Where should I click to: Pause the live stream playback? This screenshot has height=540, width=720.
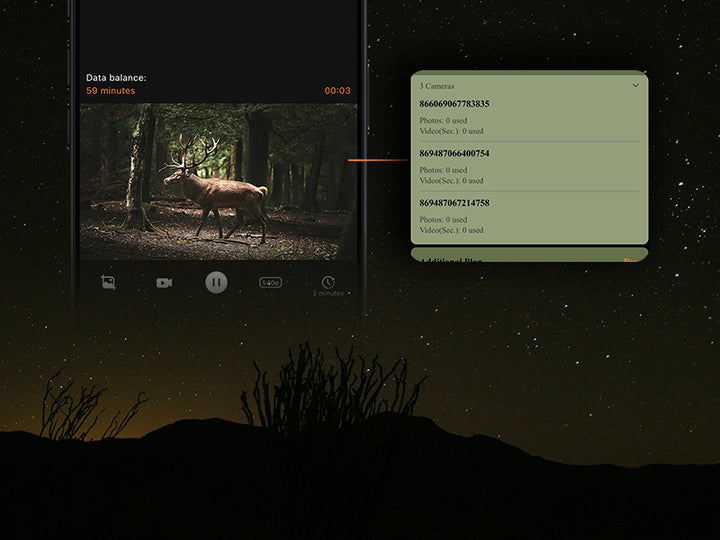(216, 282)
